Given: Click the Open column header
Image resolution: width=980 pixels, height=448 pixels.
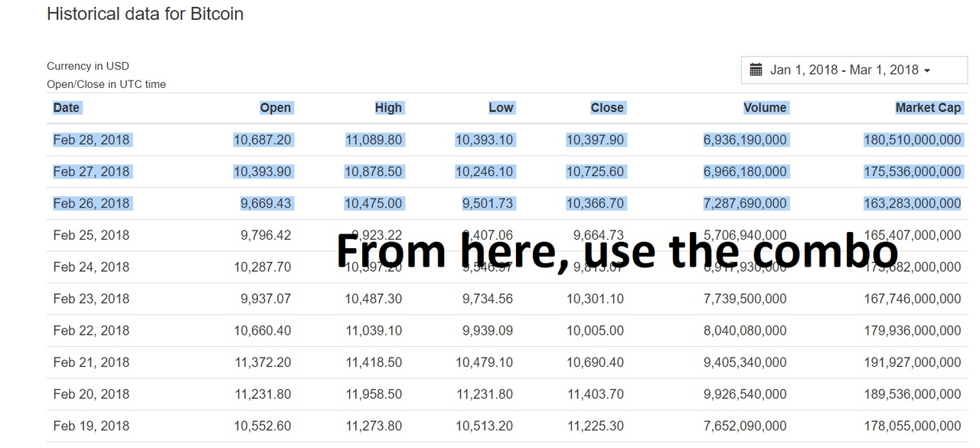Looking at the screenshot, I should click(x=276, y=108).
